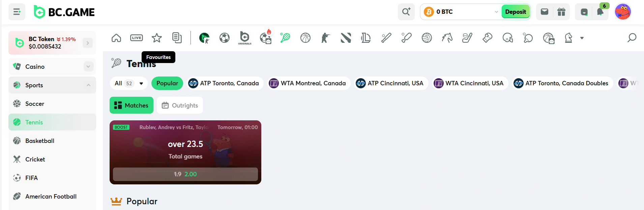Collapse sidebar with the hamburger menu icon
Viewport: 644px width, 210px height.
[17, 12]
